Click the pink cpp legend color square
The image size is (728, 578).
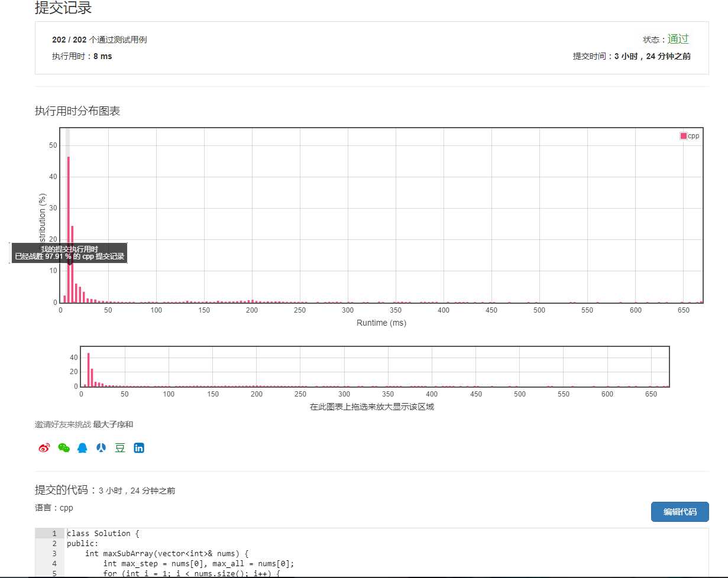point(684,136)
